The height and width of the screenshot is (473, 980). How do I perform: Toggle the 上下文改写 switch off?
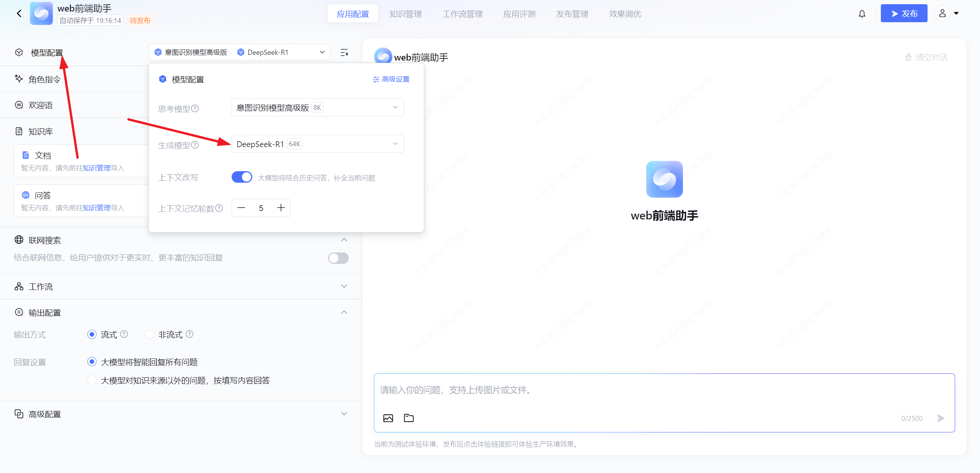[242, 177]
